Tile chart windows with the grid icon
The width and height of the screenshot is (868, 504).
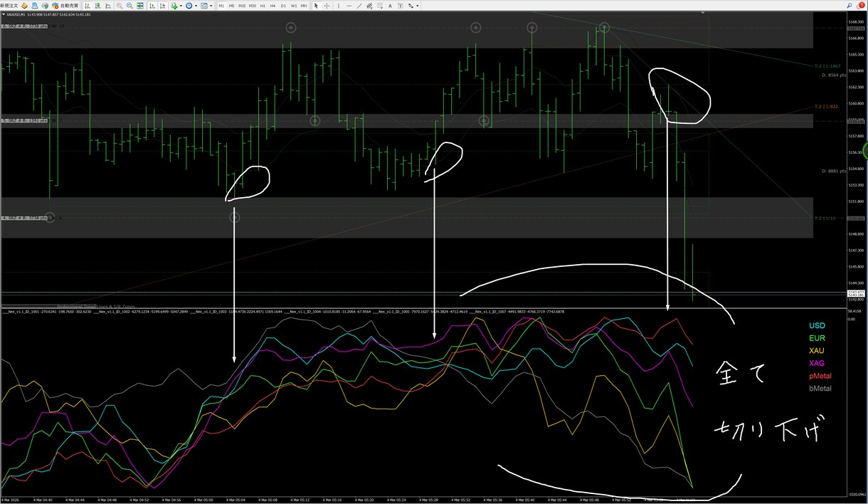[141, 6]
